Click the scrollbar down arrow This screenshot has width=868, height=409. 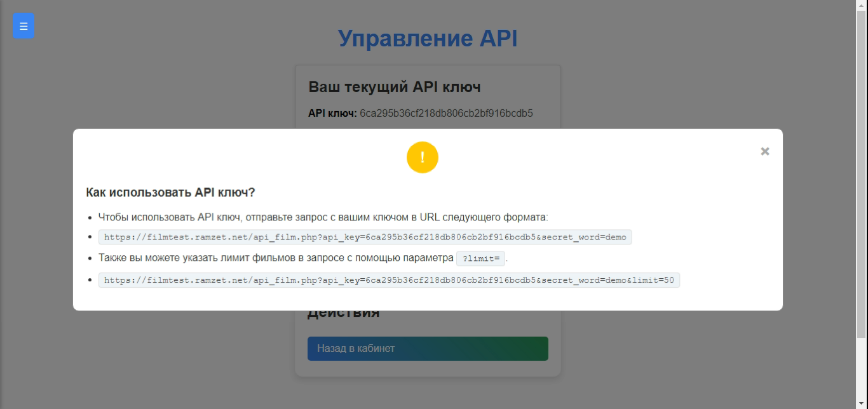click(862, 404)
